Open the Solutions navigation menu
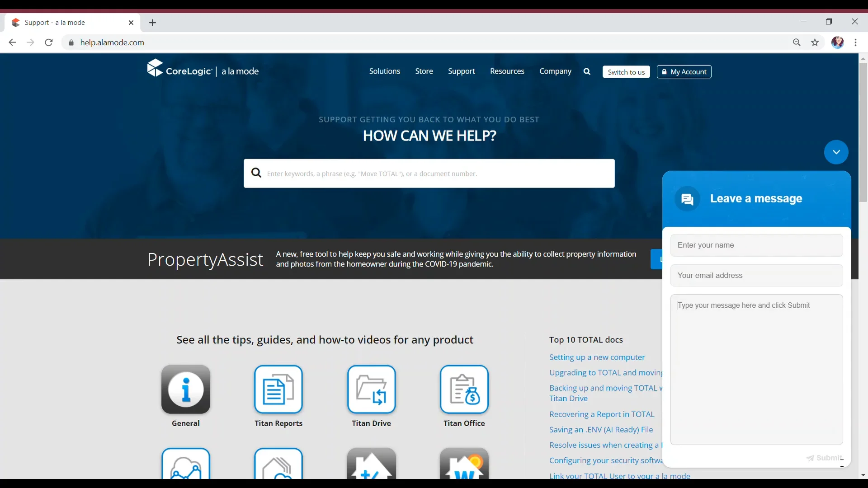Image resolution: width=868 pixels, height=488 pixels. coord(385,71)
